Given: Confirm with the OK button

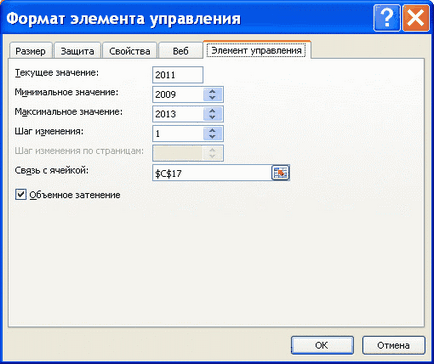Looking at the screenshot, I should 322,345.
